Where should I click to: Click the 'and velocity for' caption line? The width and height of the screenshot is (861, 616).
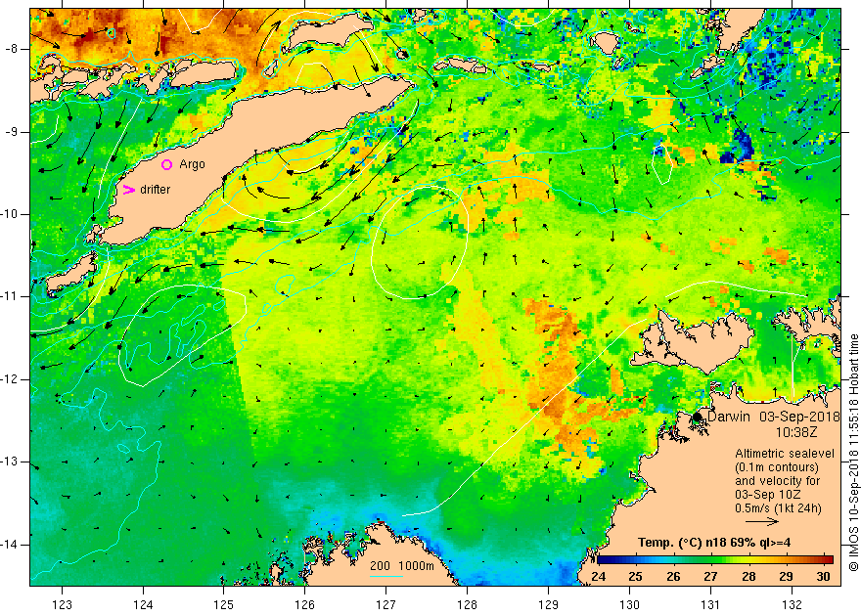778,481
